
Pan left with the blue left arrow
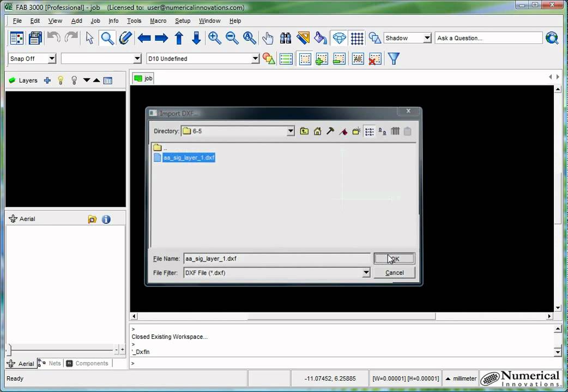144,38
